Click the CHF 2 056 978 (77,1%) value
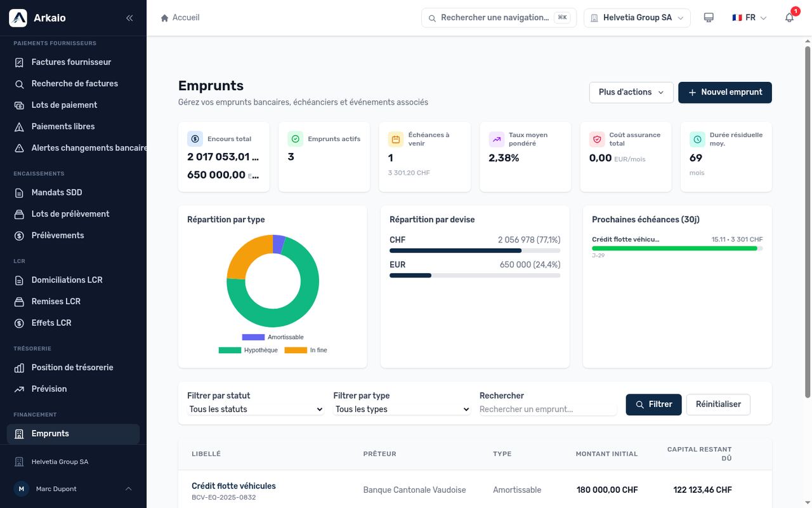The image size is (812, 508). tap(529, 240)
